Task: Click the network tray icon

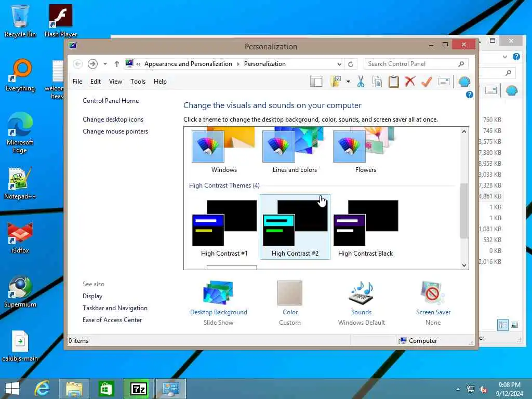Action: point(471,389)
